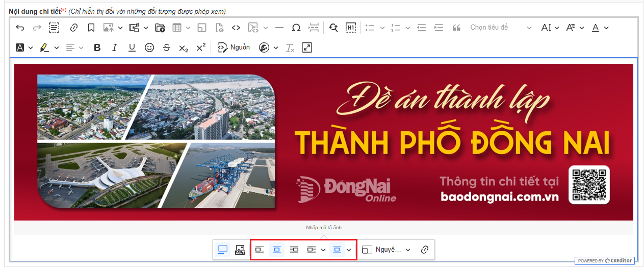Open the yellow highlight marker color tool

point(44,47)
